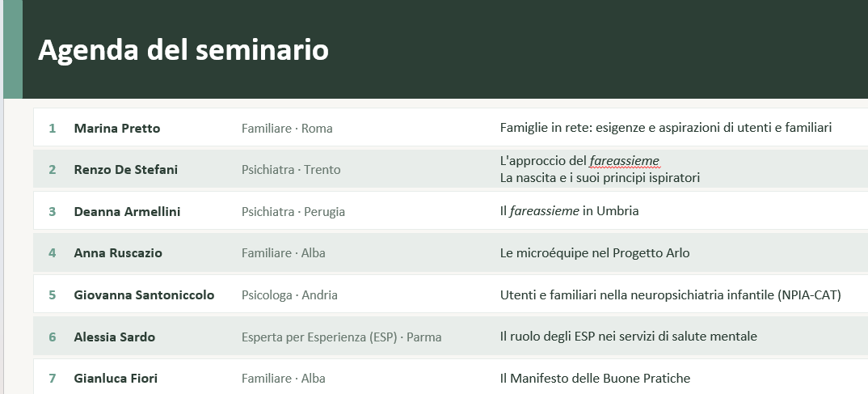Click the misspelled word 'fareassieme' underlined in red

pos(625,161)
